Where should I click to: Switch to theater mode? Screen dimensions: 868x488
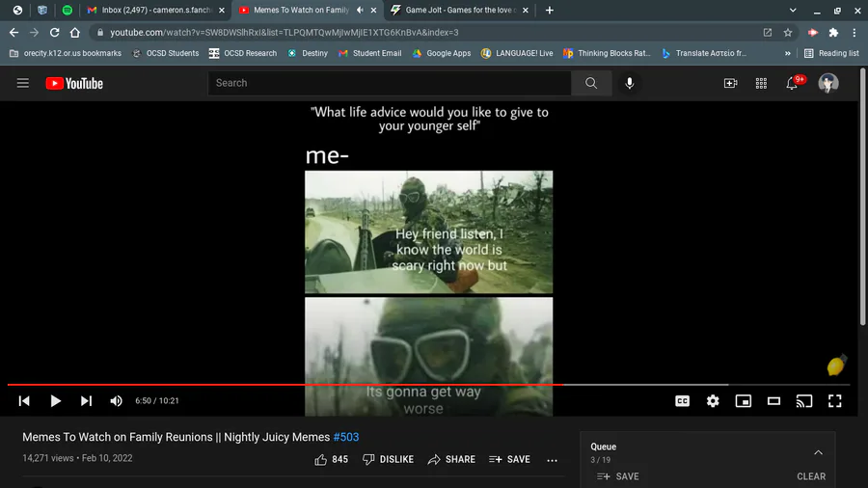[773, 400]
